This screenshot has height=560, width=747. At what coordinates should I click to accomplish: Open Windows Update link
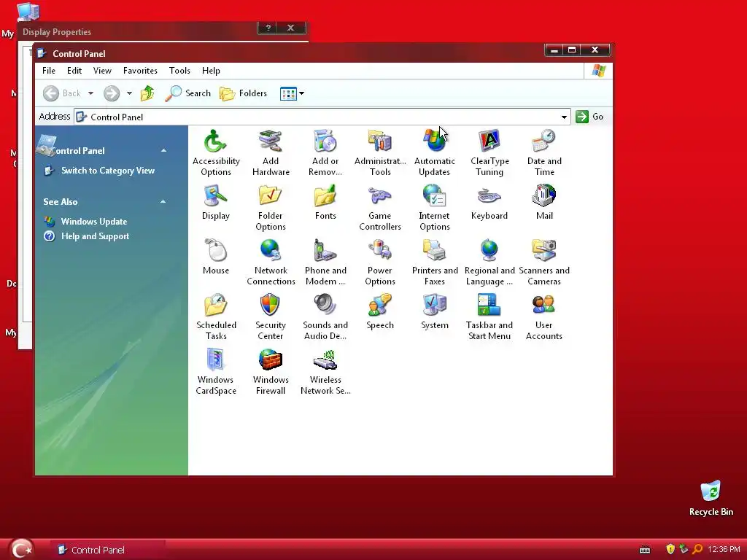[94, 222]
